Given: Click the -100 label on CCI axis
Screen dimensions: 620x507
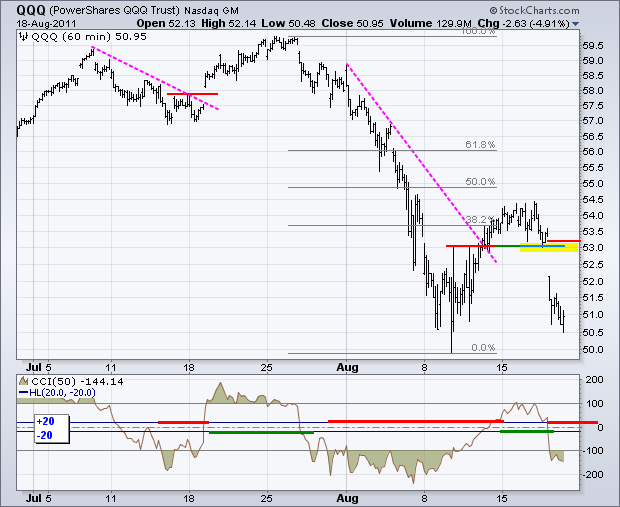Looking at the screenshot, I should point(593,451).
